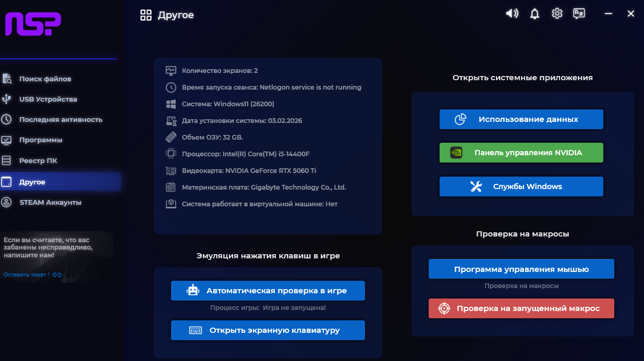Open the Поиск файлов section

point(45,79)
